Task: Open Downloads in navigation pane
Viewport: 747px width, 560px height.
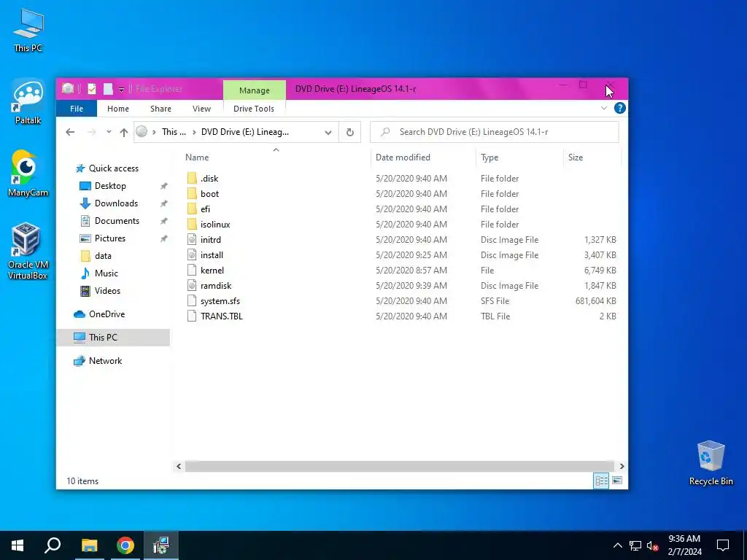Action: tap(116, 203)
